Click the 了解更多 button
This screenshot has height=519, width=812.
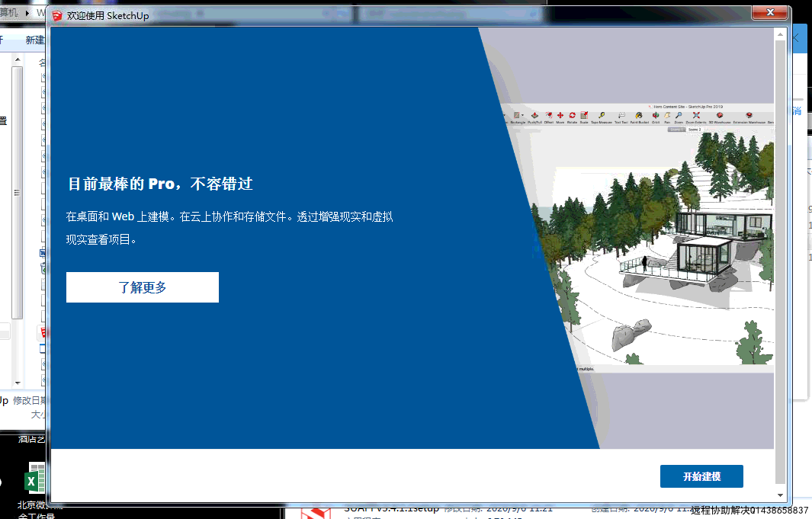143,287
